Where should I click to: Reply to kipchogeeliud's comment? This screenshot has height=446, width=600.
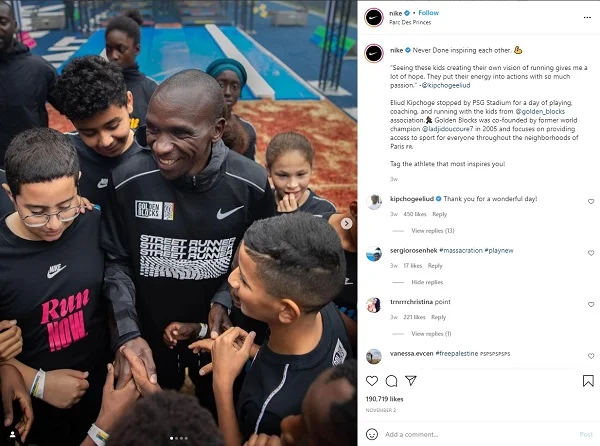tap(439, 214)
